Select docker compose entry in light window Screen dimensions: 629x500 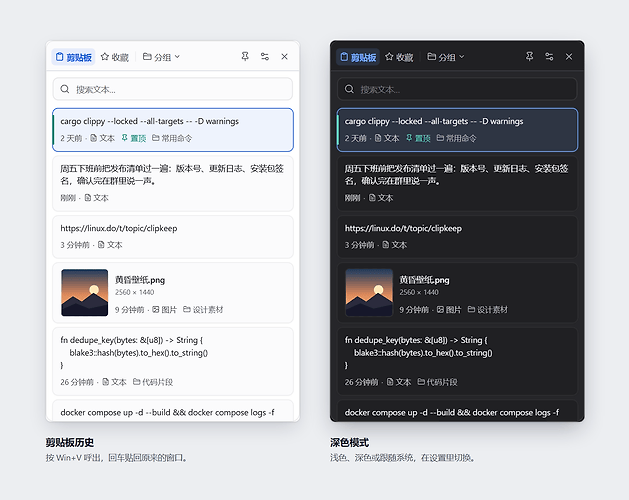click(x=173, y=411)
